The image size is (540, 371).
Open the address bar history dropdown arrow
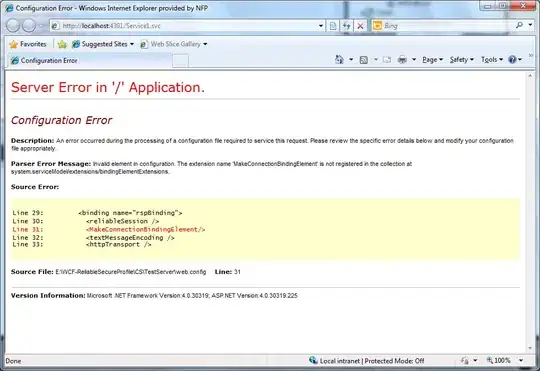[x=321, y=26]
